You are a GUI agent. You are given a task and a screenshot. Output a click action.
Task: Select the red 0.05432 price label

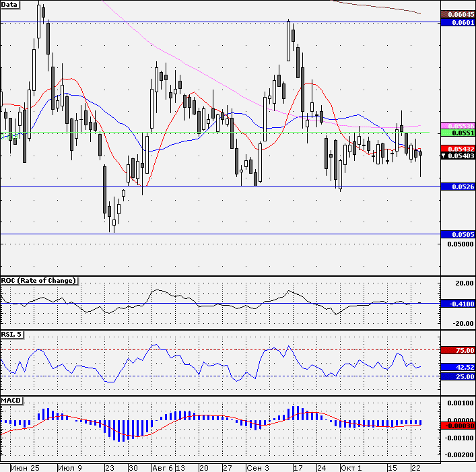[458, 149]
